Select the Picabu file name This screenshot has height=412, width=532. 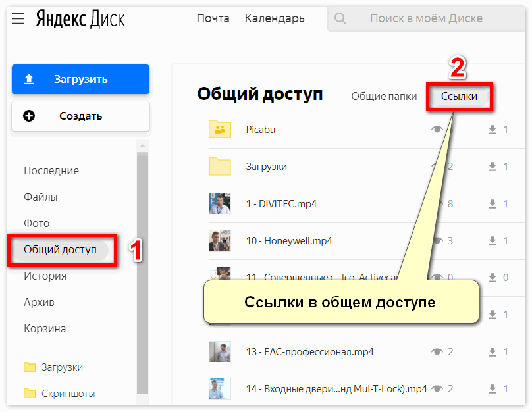(260, 130)
